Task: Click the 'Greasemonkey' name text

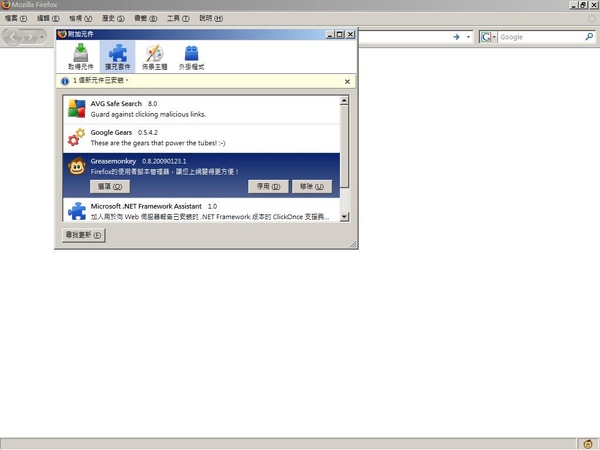Action: [113, 161]
